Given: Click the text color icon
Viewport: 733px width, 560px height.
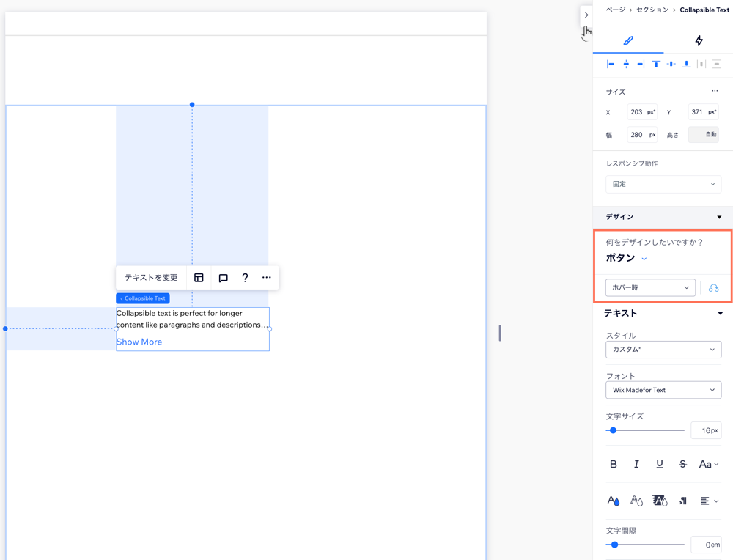Looking at the screenshot, I should tap(614, 501).
